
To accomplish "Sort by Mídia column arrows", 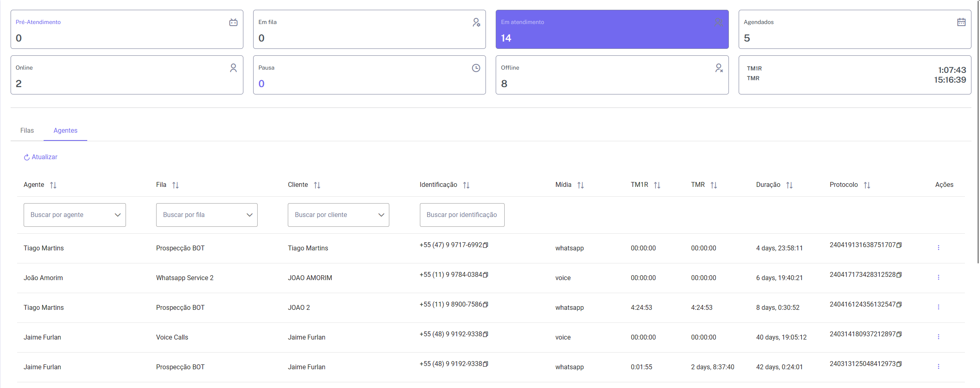I will coord(580,185).
